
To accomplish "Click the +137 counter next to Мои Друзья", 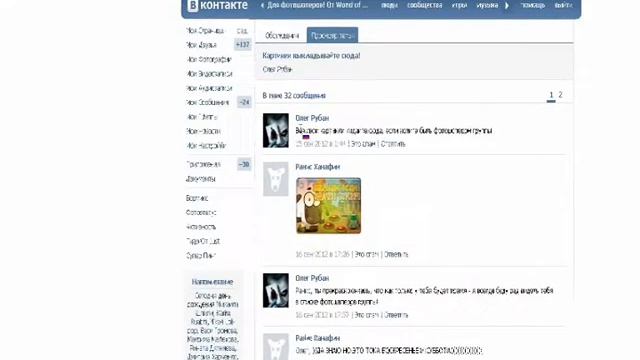I will pyautogui.click(x=242, y=44).
